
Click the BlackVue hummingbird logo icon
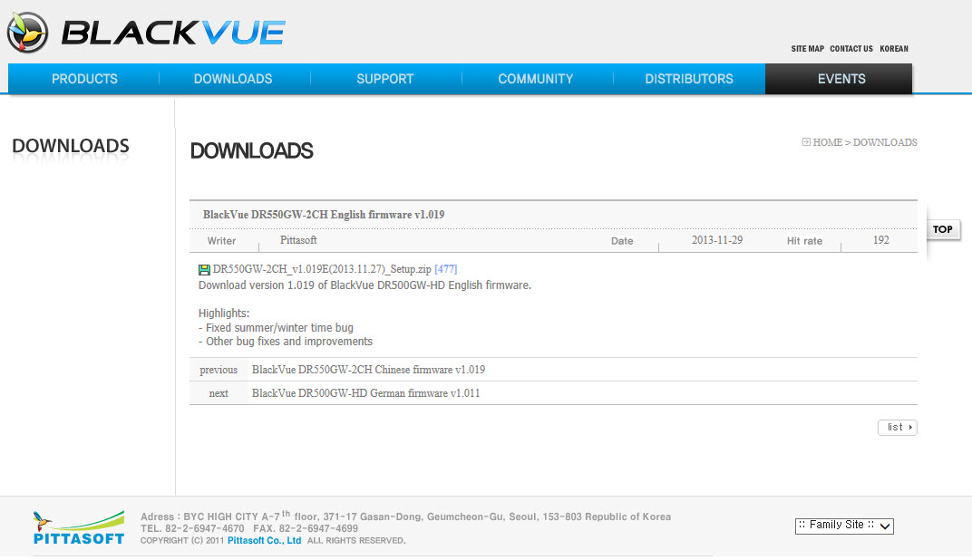coord(27,33)
